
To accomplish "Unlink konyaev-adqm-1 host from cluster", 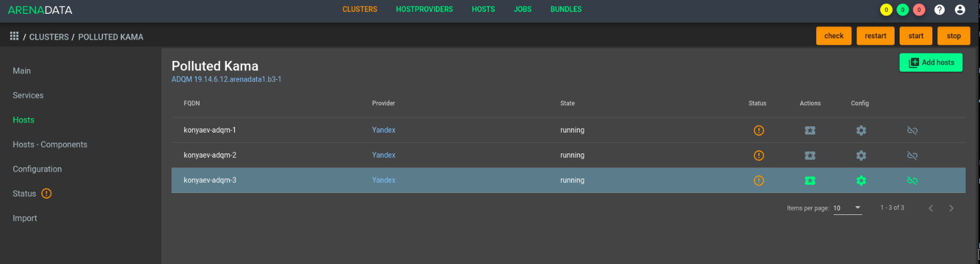I will (912, 130).
